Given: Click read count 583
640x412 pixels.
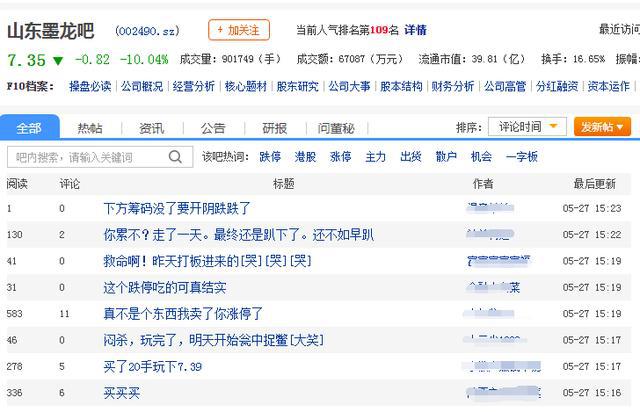Looking at the screenshot, I should coord(15,314).
